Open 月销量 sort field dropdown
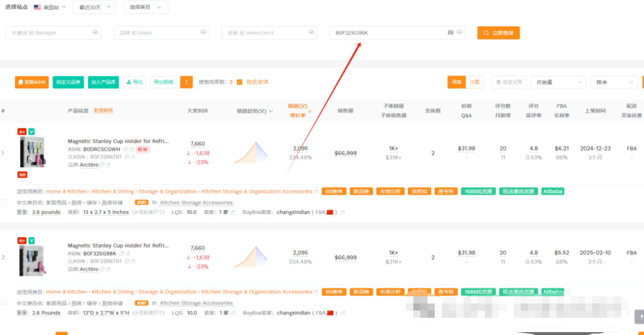644x335 pixels. (x=558, y=82)
